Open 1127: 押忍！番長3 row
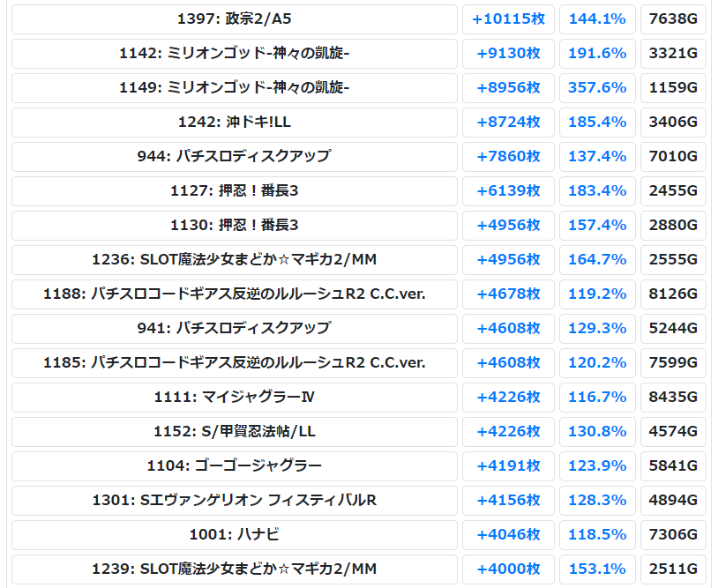 pos(235,190)
